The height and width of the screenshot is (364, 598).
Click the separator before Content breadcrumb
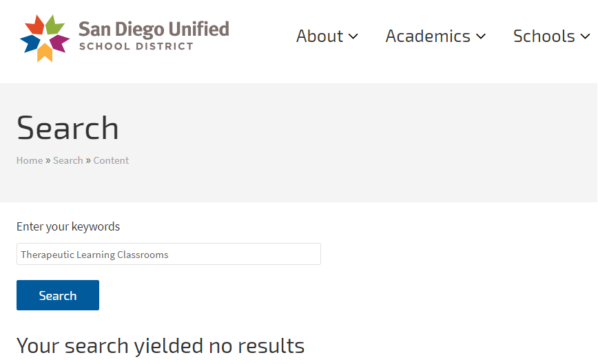click(x=88, y=160)
